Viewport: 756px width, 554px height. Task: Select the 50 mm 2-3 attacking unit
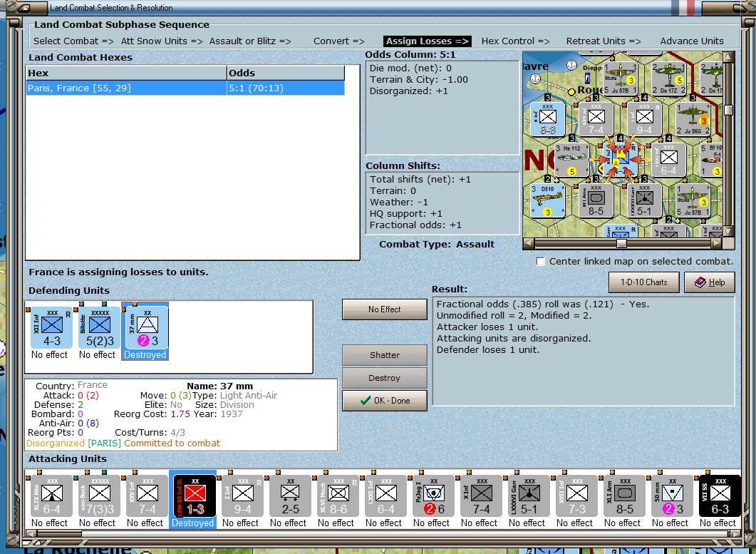point(672,496)
